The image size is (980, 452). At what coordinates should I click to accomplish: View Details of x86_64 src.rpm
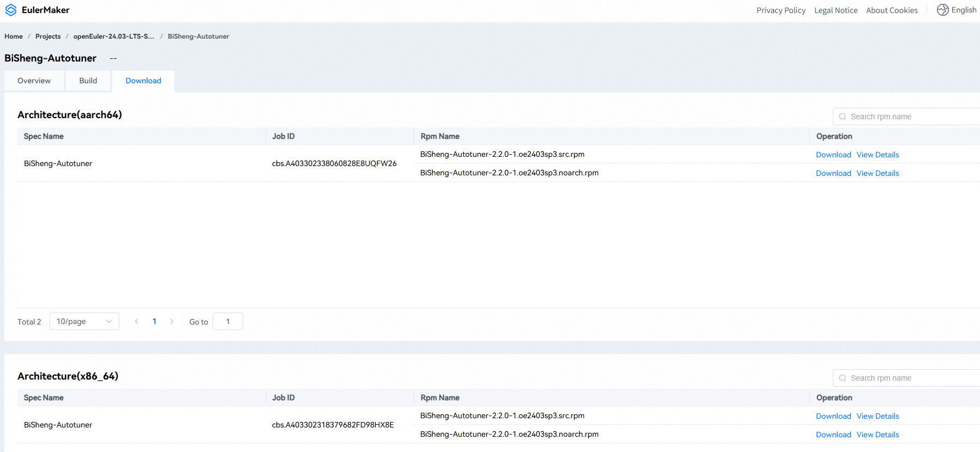[878, 416]
